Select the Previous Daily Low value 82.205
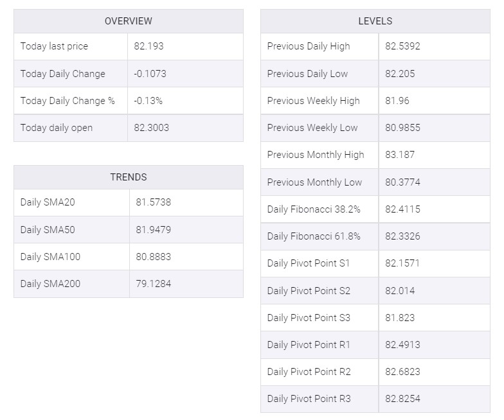 point(400,74)
